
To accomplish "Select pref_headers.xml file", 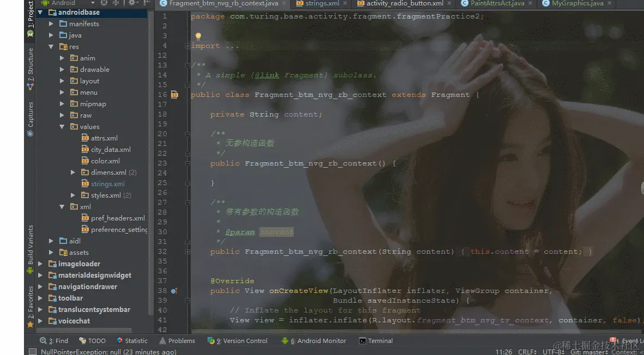I will [x=113, y=218].
